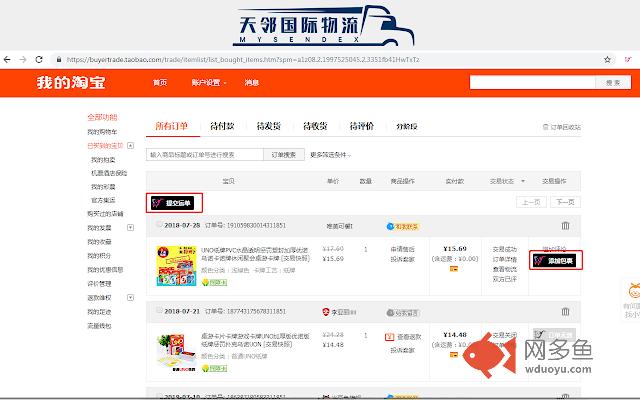This screenshot has height=400, width=640.
Task: Tick the checkbox for the 2018-07-21 order
Action: pos(159,311)
